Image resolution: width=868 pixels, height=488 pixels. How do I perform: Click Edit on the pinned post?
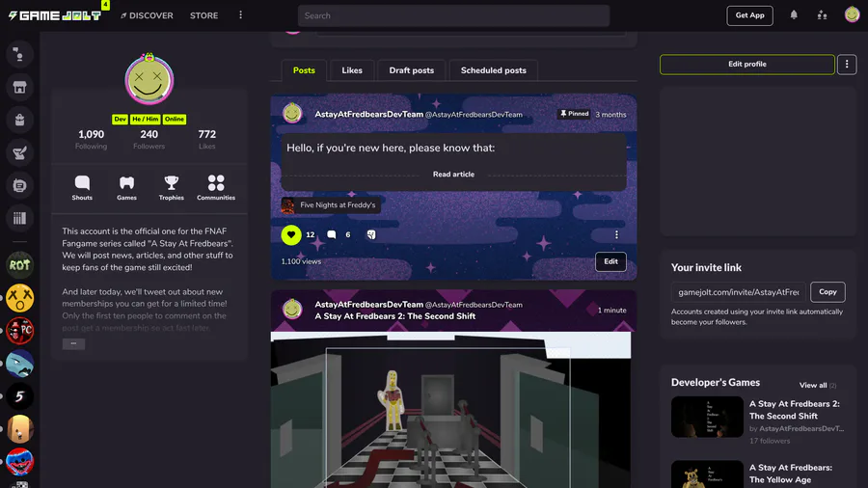pos(610,261)
